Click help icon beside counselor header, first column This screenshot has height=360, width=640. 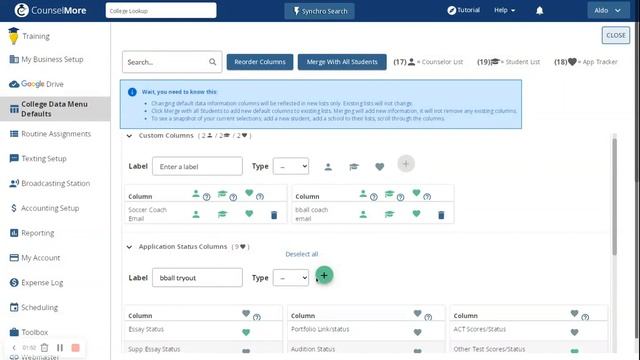207,197
